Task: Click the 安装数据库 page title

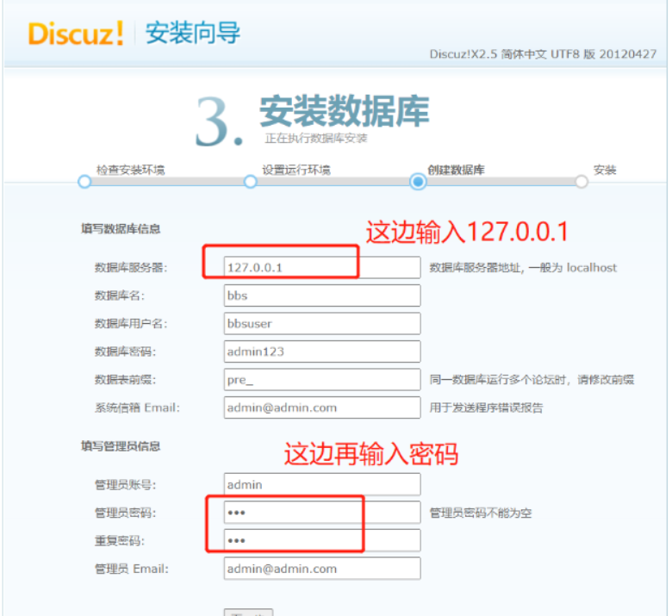Action: coord(344,111)
